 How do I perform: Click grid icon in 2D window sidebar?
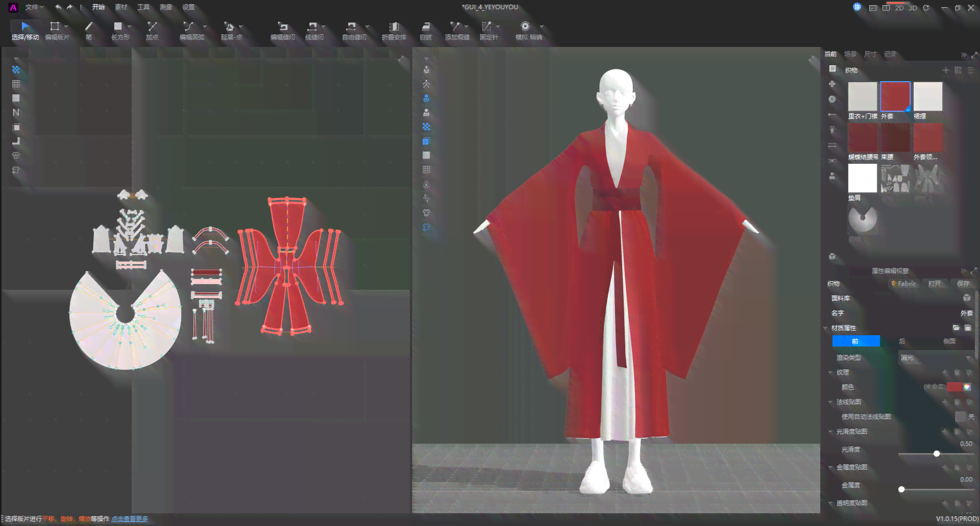pos(16,84)
